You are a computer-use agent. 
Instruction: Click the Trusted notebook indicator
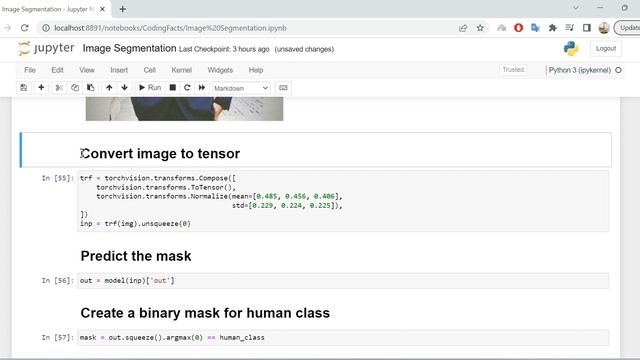pos(513,70)
